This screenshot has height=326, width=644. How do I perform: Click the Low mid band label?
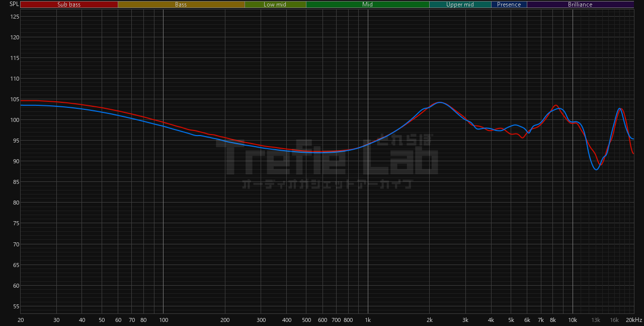[275, 5]
